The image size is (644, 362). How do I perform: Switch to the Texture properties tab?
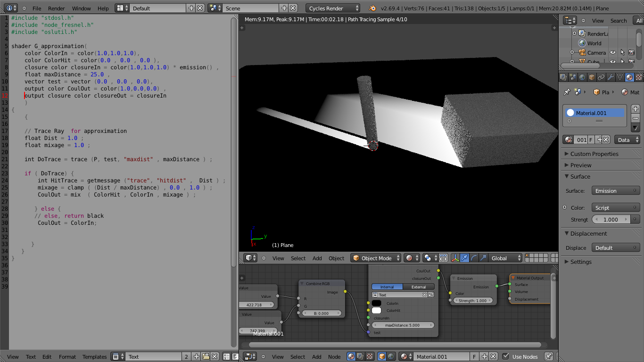point(639,77)
